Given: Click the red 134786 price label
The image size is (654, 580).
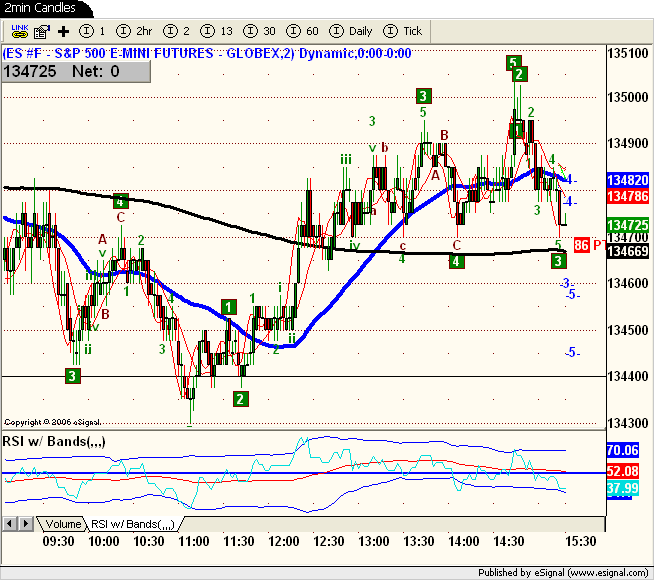Looking at the screenshot, I should [629, 196].
